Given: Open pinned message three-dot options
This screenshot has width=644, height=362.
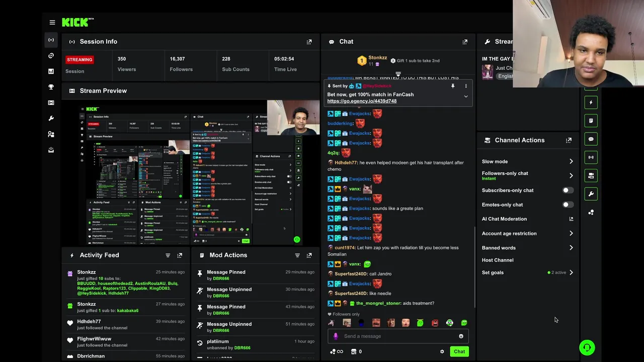Looking at the screenshot, I should pos(466,86).
